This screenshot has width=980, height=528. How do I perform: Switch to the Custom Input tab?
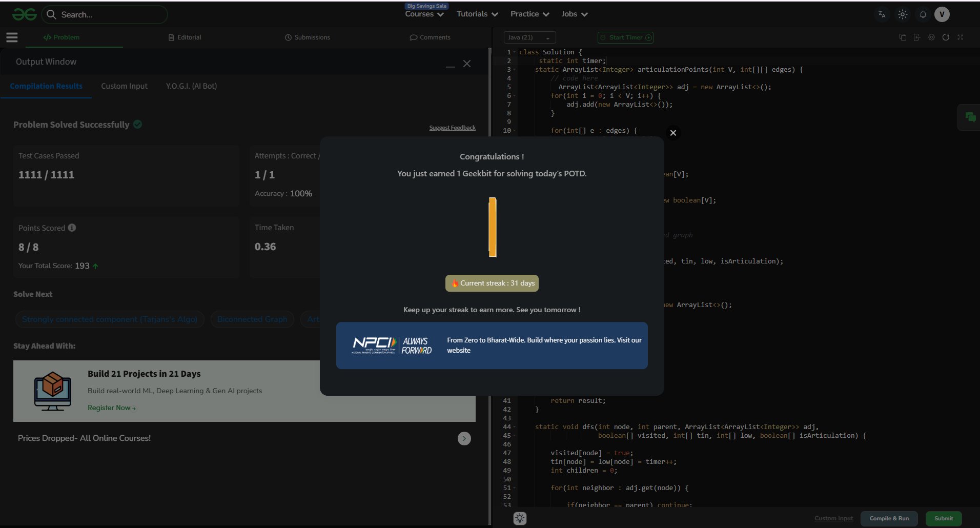124,86
